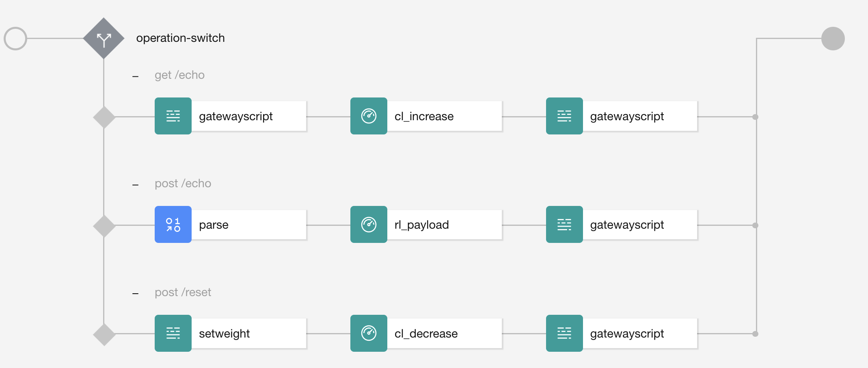The image size is (868, 368).
Task: Select the post /reset case label
Action: (183, 292)
